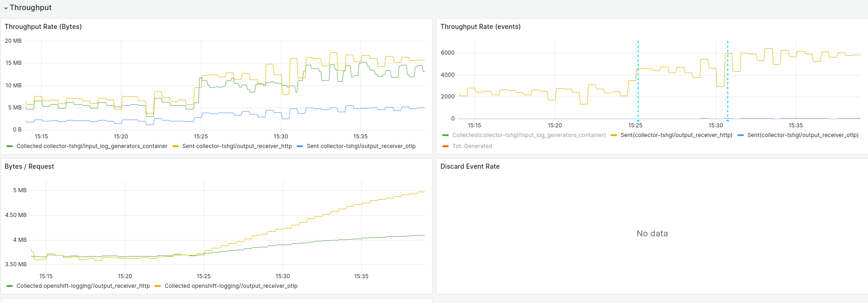Click green swatch for Collected series in Bytes legend
Screen dimensions: 868x303
pyautogui.click(x=10, y=146)
